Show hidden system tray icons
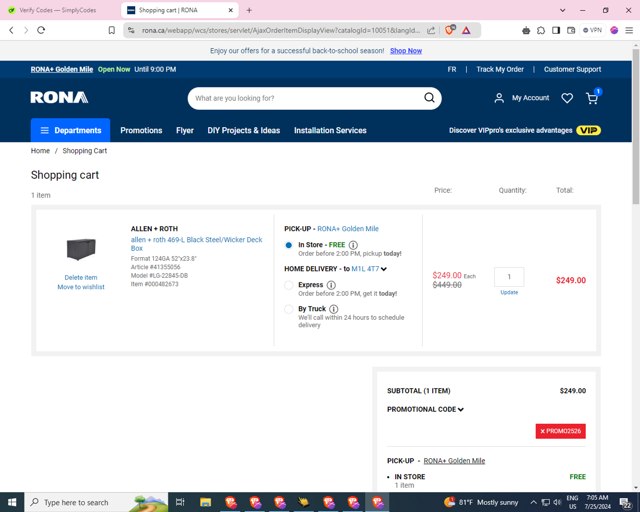The image size is (640, 512). (533, 502)
